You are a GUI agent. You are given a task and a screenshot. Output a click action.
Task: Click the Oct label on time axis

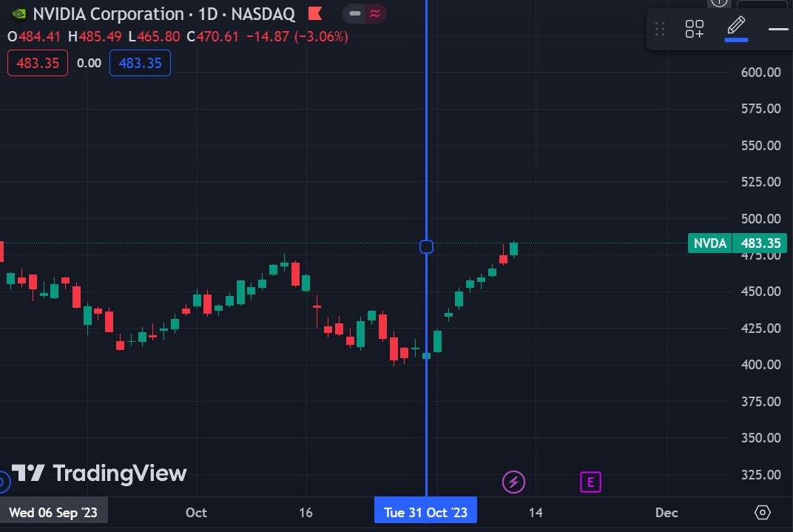196,513
